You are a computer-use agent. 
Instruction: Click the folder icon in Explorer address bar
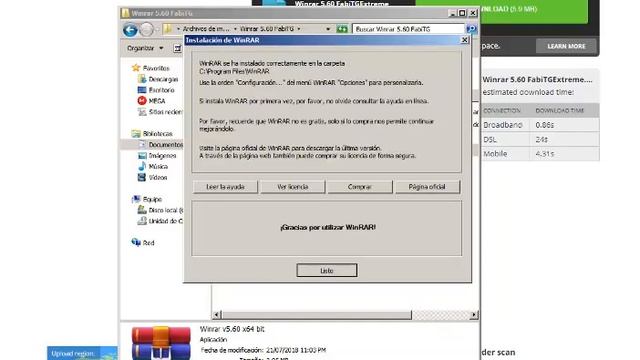(x=167, y=29)
